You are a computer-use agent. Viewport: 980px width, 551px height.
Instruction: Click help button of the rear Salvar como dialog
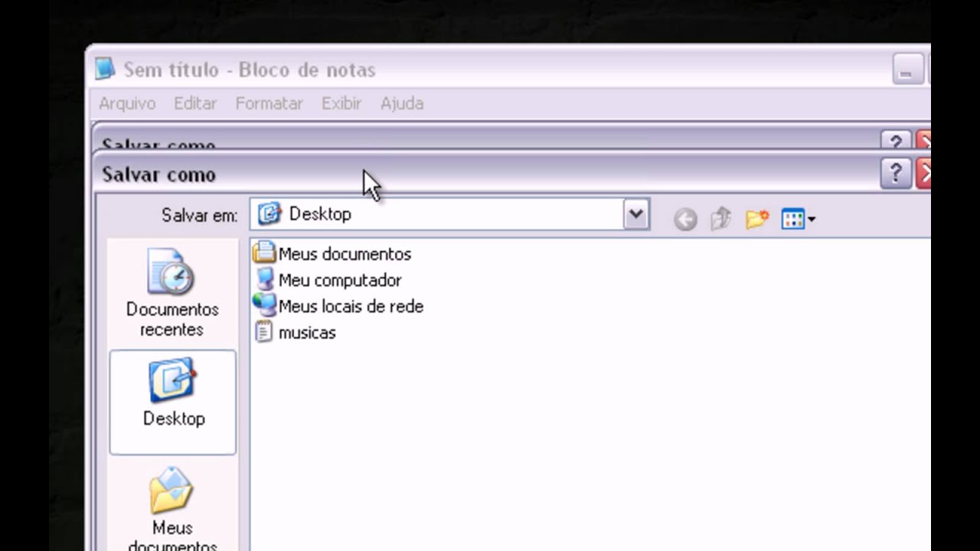pos(895,141)
